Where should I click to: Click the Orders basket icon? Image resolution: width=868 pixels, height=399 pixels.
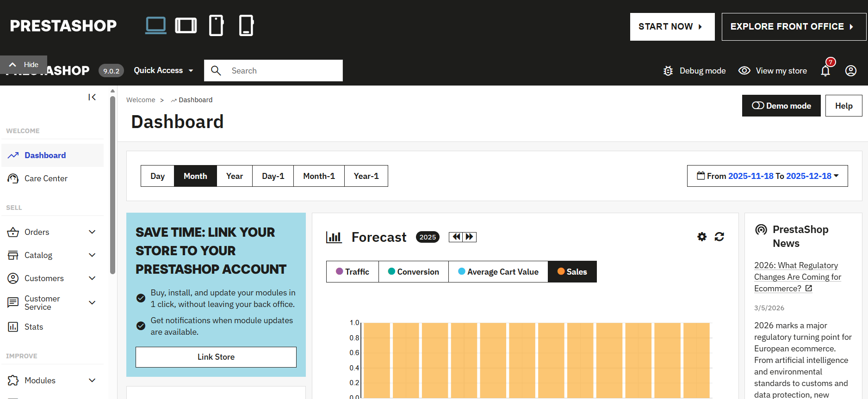click(x=13, y=232)
